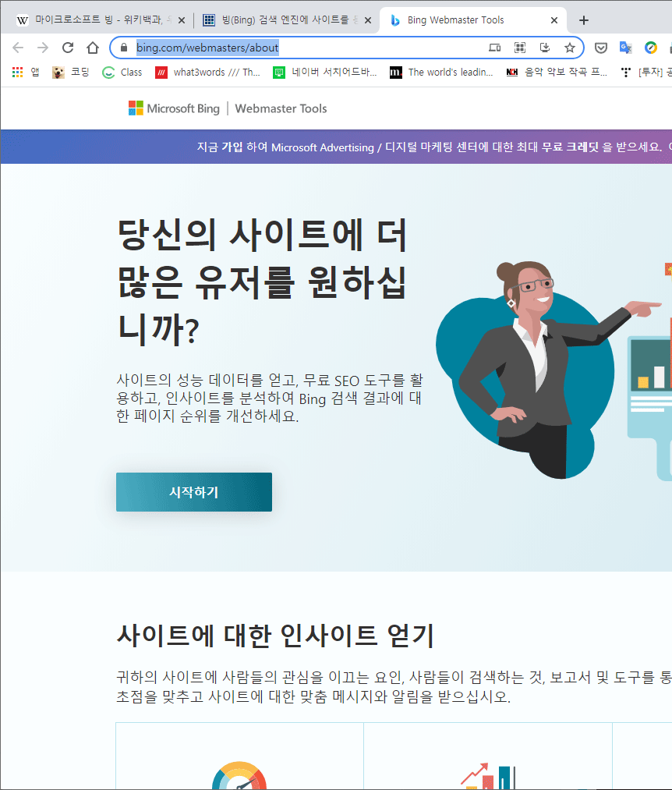Open the browser home page icon

pyautogui.click(x=93, y=48)
